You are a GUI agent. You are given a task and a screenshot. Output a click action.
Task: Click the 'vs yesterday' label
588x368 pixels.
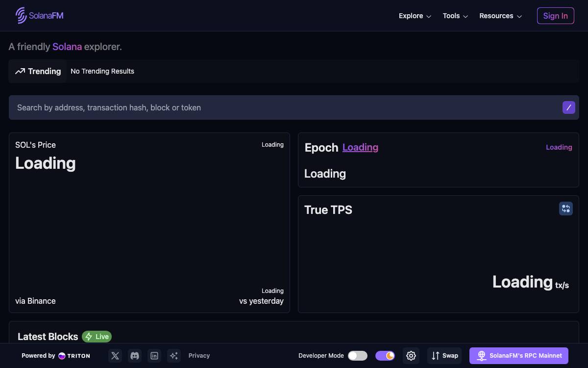tap(261, 301)
